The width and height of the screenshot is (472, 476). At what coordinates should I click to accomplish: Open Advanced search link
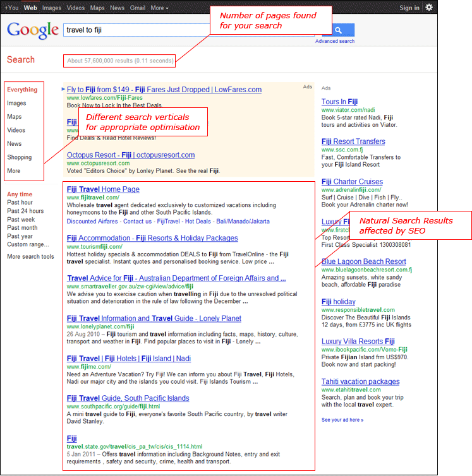[335, 42]
